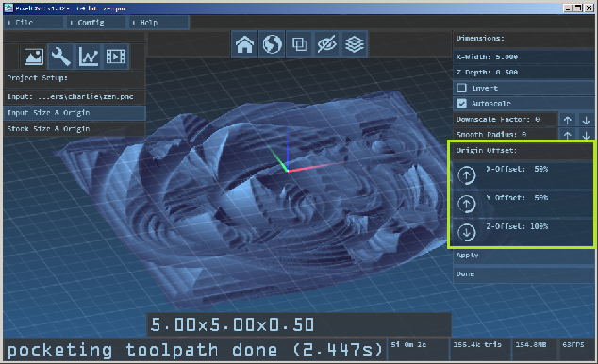598x364 pixels.
Task: Increase Downscale Factor with up arrow
Action: pos(568,120)
